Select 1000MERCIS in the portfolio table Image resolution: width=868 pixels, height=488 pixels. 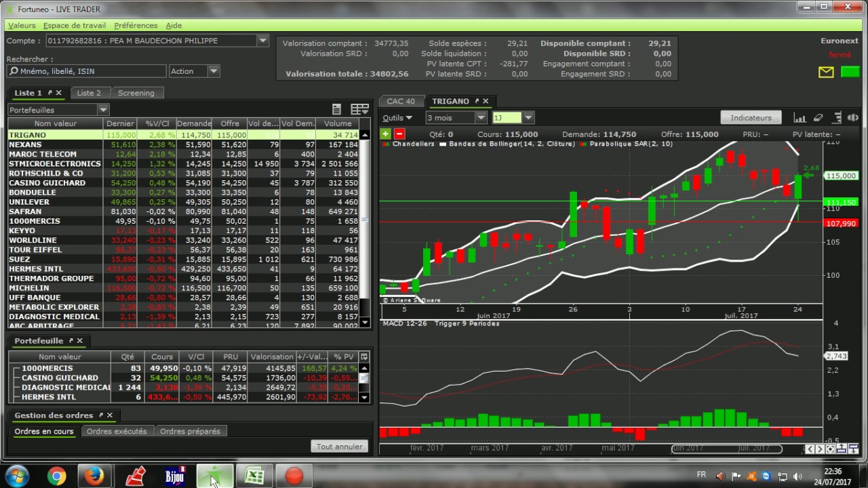click(183, 368)
